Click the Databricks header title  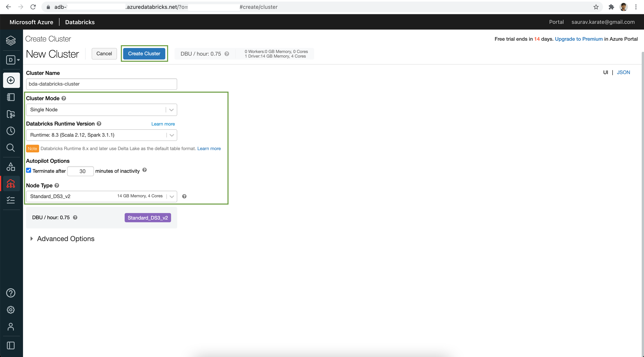(80, 22)
